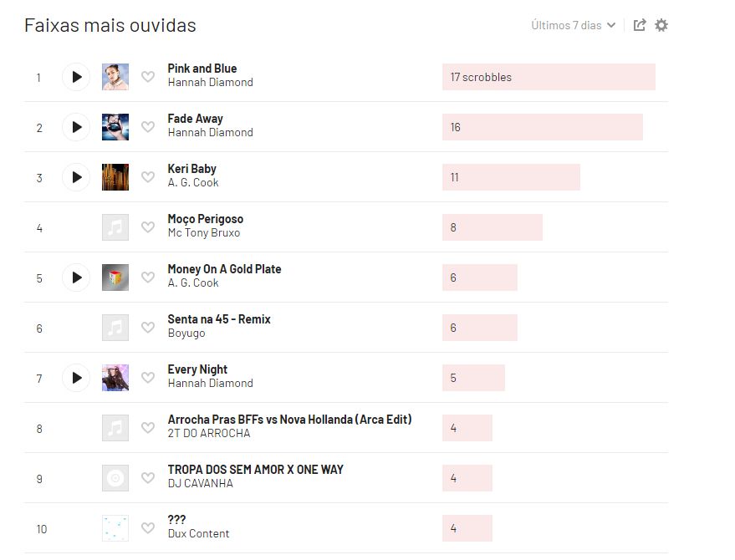This screenshot has width=735, height=560.
Task: Heart the TROPA DOS SEM AMOR track
Action: coord(148,477)
